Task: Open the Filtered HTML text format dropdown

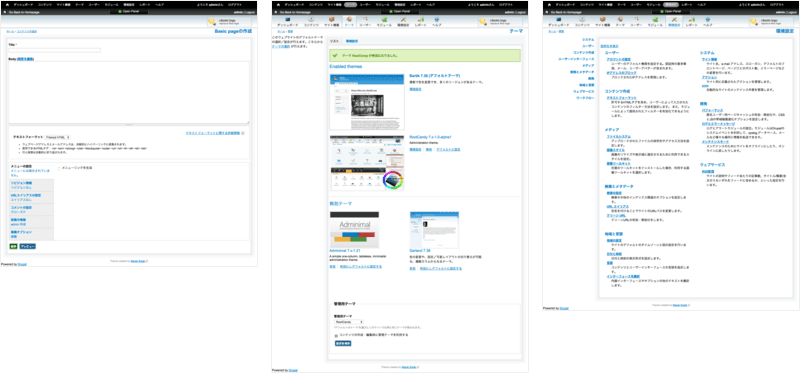Action: click(x=57, y=137)
